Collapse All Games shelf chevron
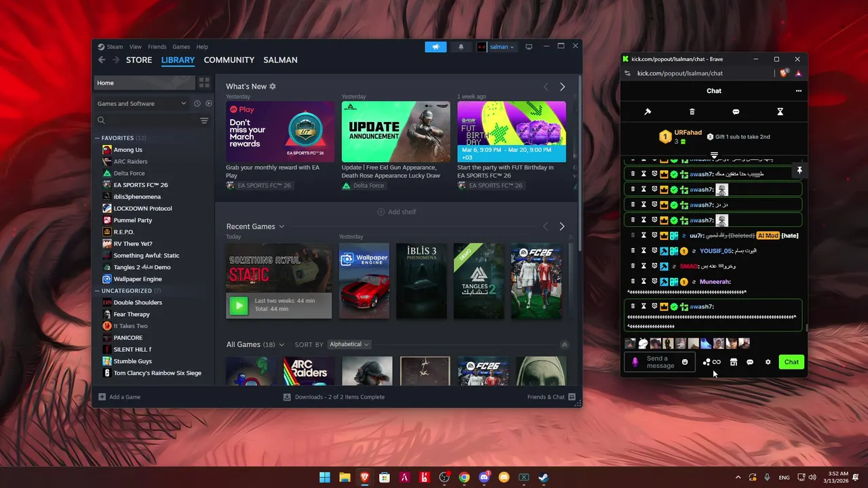The width and height of the screenshot is (868, 488). pyautogui.click(x=564, y=345)
